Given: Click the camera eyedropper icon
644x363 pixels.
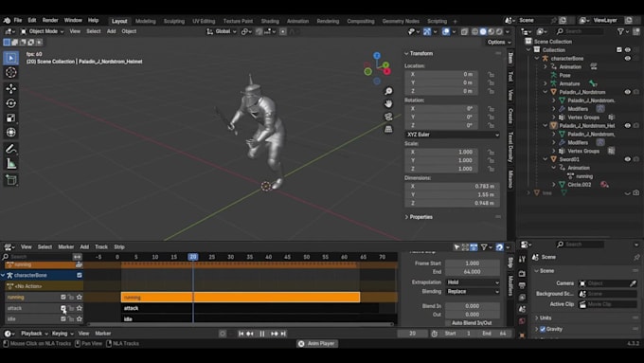Looking at the screenshot, I should [633, 283].
